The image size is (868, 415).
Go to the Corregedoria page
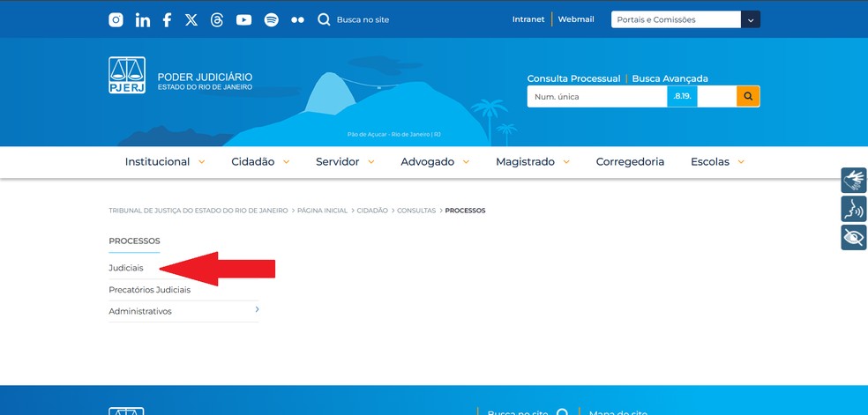click(x=630, y=162)
